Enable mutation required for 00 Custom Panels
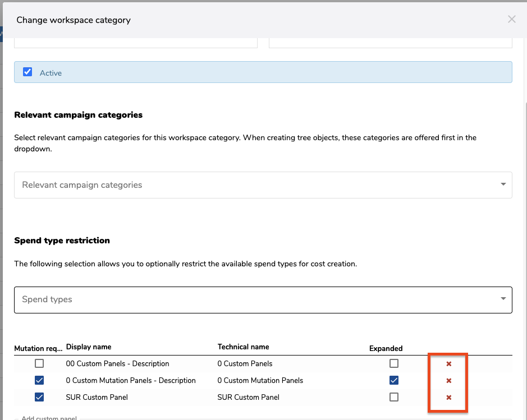Viewport: 527px width, 420px height. [39, 363]
